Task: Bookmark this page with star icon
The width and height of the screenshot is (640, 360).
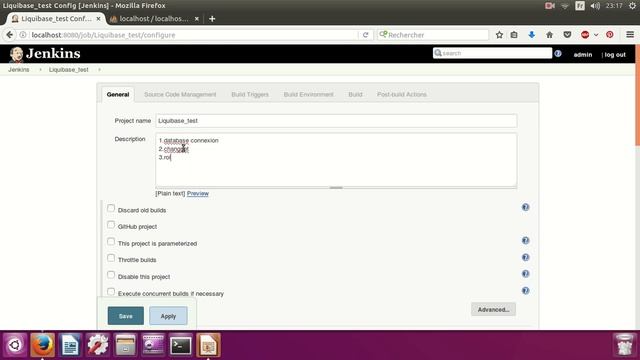Action: [499, 35]
